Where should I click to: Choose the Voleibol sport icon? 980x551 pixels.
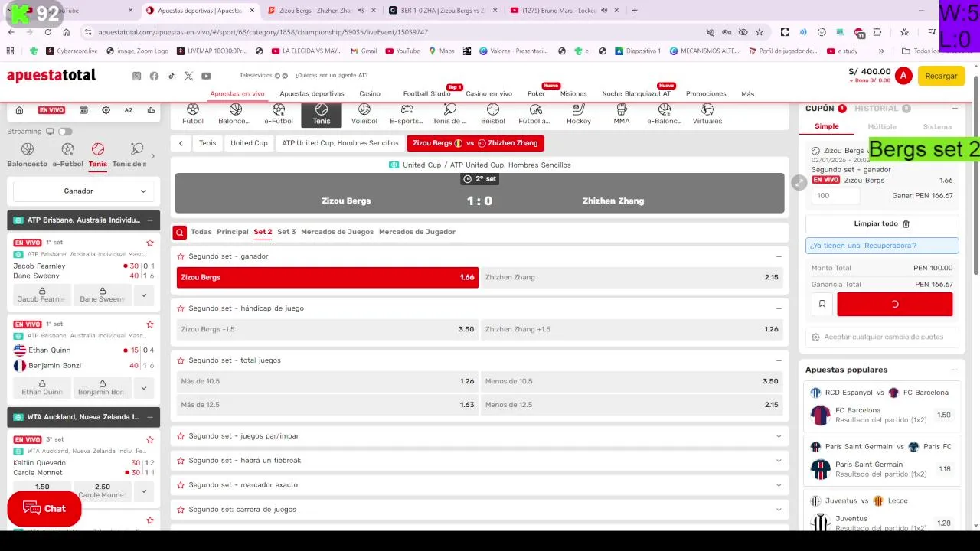(x=364, y=115)
